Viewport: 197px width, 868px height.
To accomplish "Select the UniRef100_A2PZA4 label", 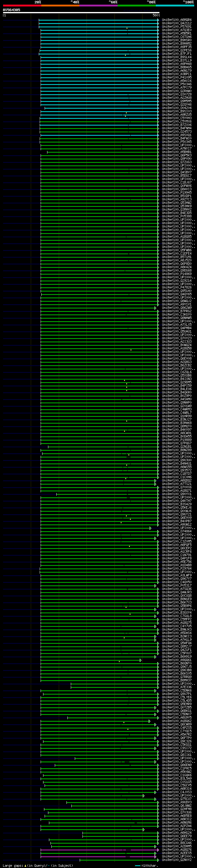I will point(177,826).
